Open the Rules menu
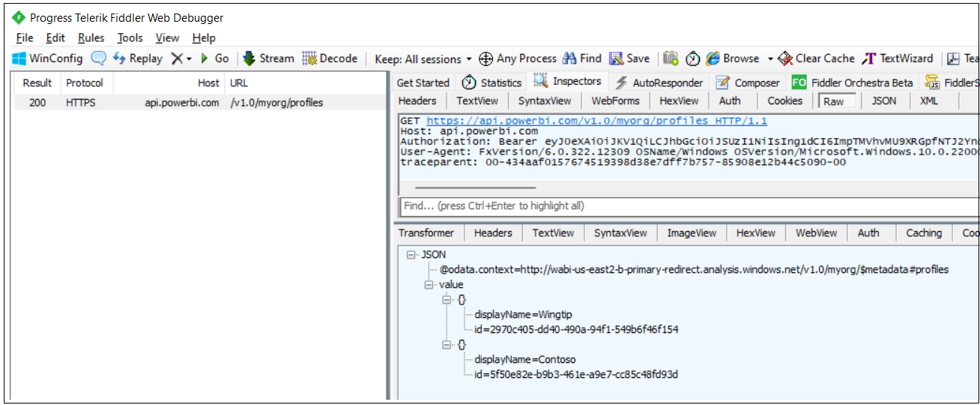The height and width of the screenshot is (405, 980). tap(91, 37)
